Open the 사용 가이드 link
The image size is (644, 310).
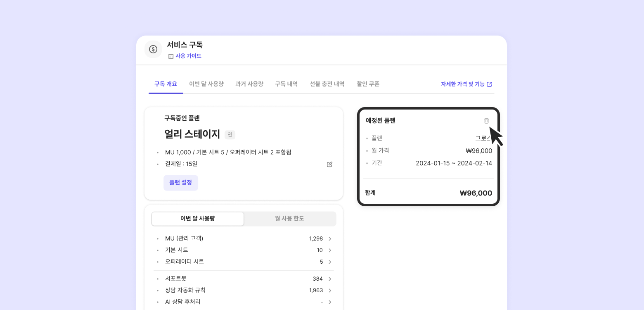click(x=188, y=56)
